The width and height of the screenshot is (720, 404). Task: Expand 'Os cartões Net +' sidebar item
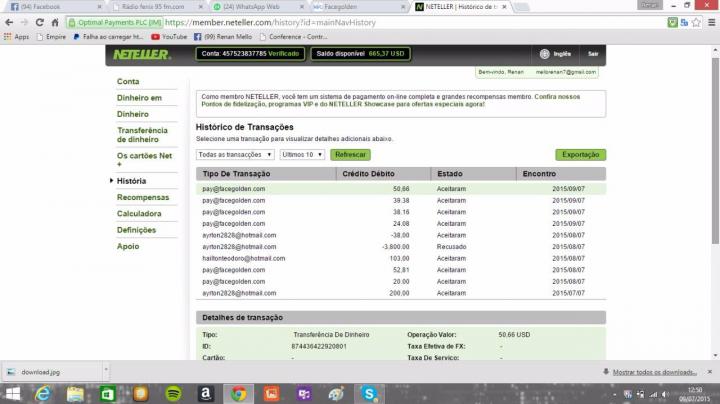point(145,160)
